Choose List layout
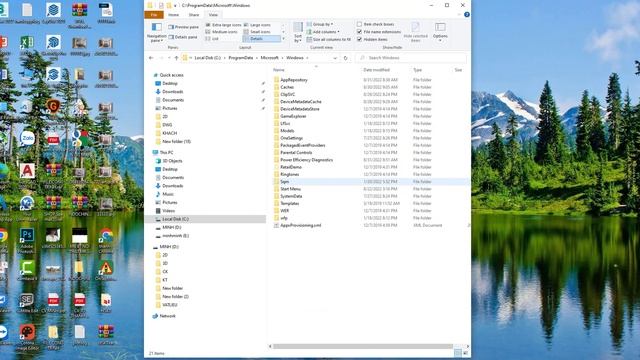 pyautogui.click(x=212, y=39)
